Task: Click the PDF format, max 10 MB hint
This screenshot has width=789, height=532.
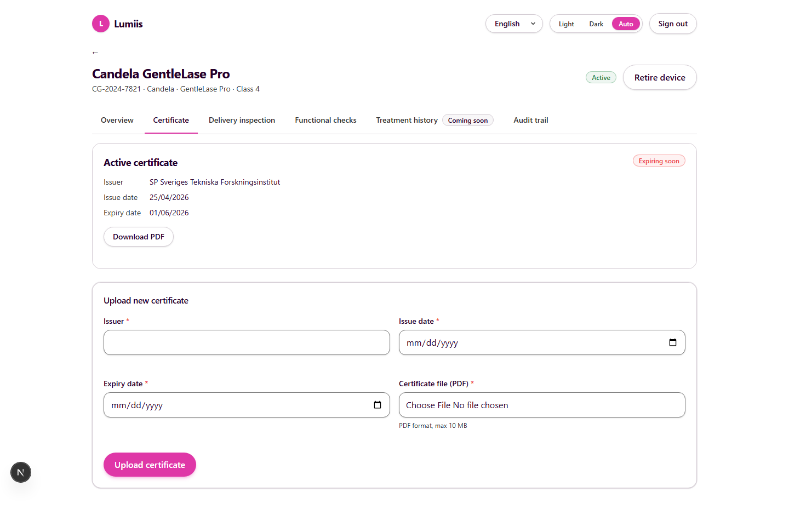Action: pos(433,426)
